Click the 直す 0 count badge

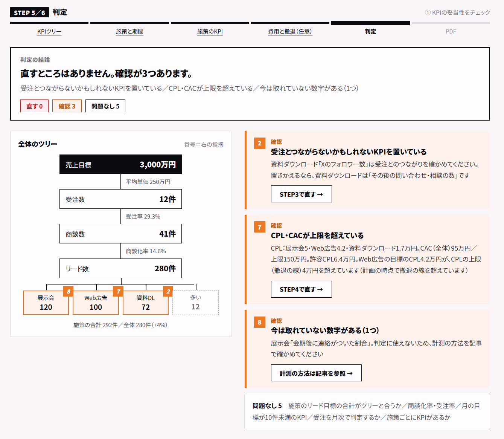(35, 106)
